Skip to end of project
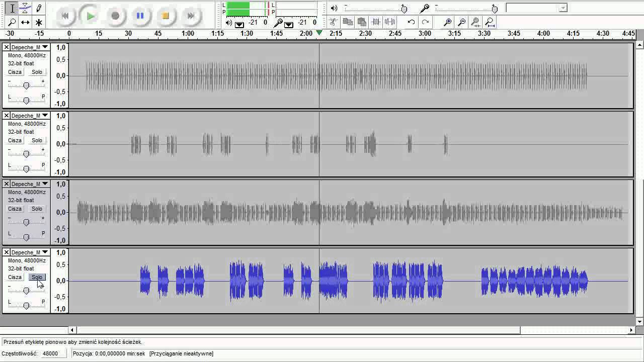 [191, 16]
